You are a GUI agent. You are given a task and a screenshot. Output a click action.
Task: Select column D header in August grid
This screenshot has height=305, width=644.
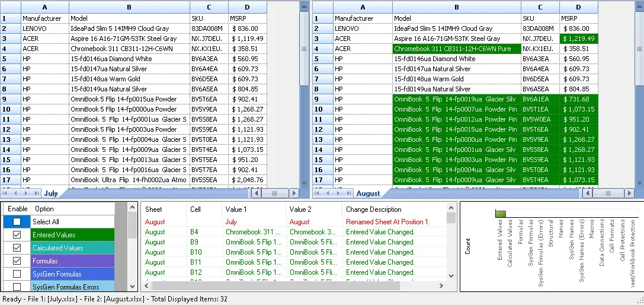pyautogui.click(x=579, y=7)
